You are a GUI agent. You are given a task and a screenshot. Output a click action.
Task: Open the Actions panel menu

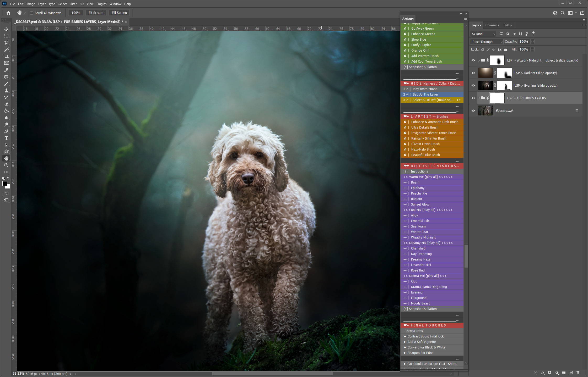click(x=465, y=19)
